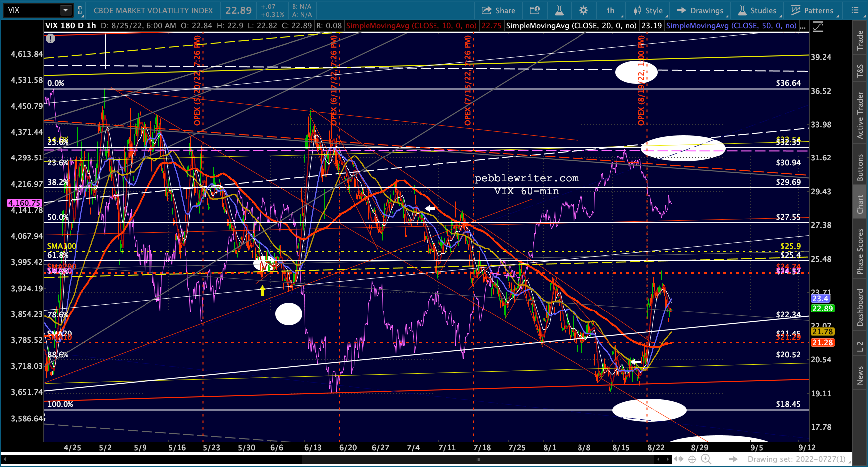Open the list menu icon at top right
This screenshot has height=467, width=868.
[x=856, y=10]
